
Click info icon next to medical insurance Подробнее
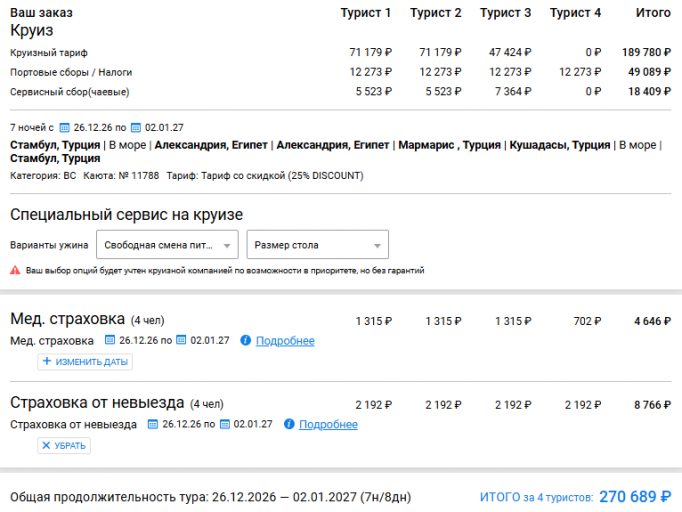tap(245, 340)
